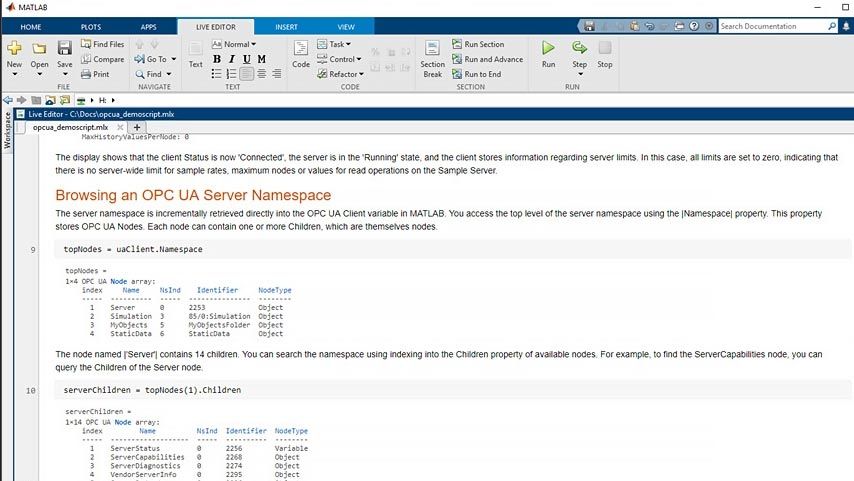Viewport: 854px width, 481px height.
Task: Toggle underline text formatting
Action: (x=246, y=59)
